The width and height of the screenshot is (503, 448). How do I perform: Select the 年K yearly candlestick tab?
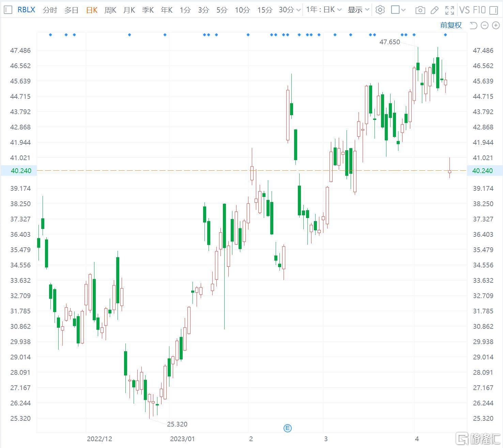(x=167, y=10)
